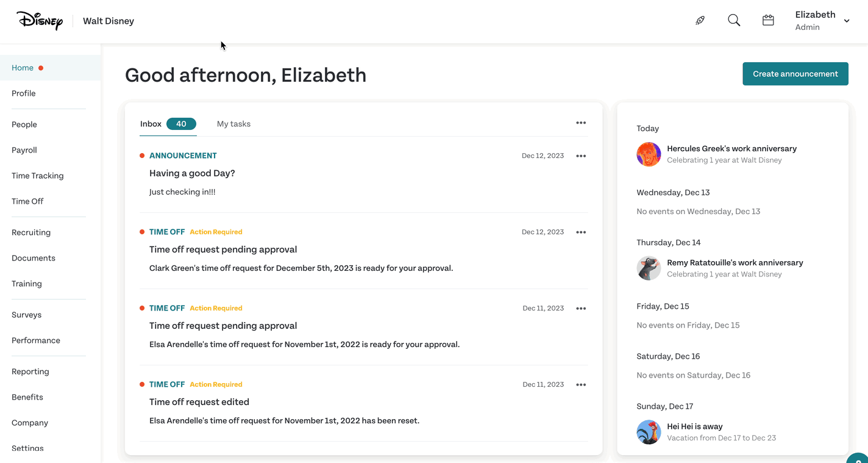This screenshot has height=463, width=868.
Task: Click the rocket icon in header
Action: 700,20
